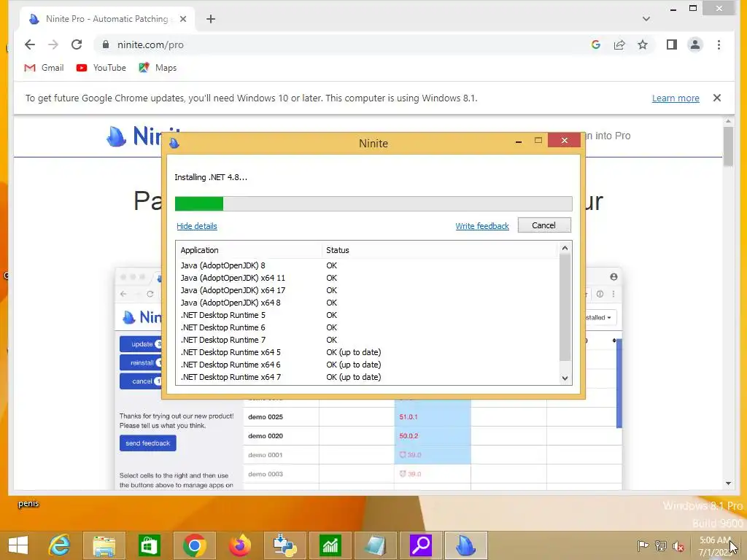Screen dimensions: 747x560
Task: Switch to Ninite in taskbar
Action: click(466, 545)
